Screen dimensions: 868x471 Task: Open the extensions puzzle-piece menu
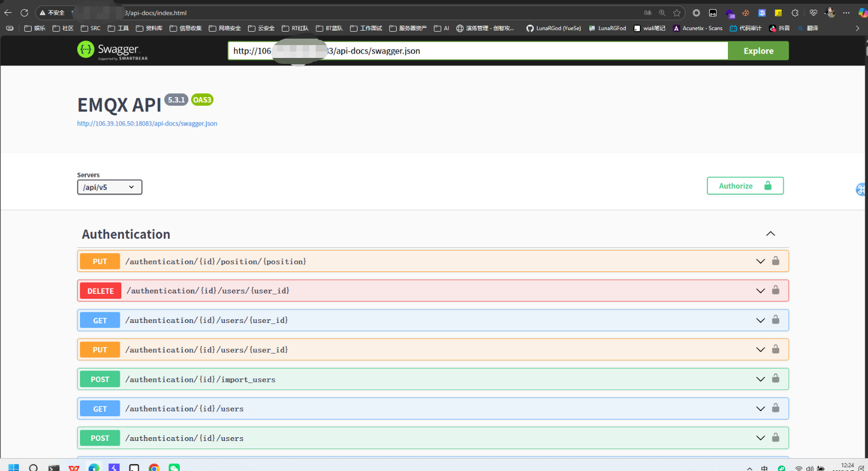tap(795, 13)
